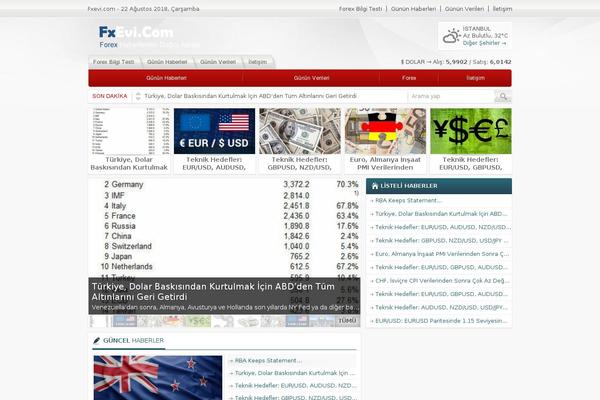Open Günün Haberleri in red menu
This screenshot has width=600, height=400.
(x=166, y=78)
